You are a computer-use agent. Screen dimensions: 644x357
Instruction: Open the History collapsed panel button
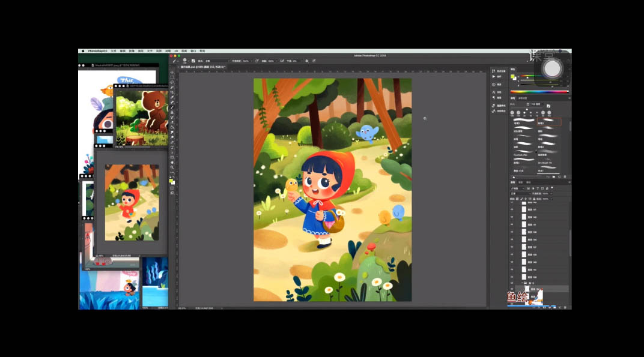tap(497, 71)
